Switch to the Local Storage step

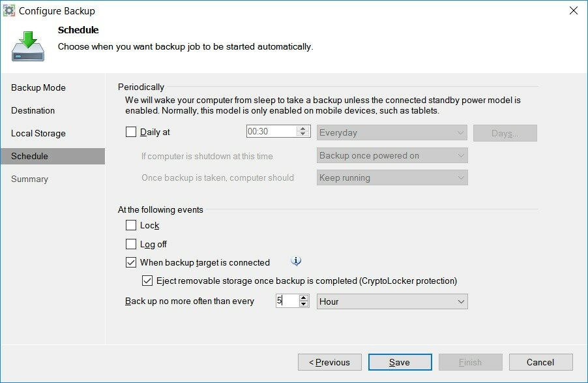(38, 133)
